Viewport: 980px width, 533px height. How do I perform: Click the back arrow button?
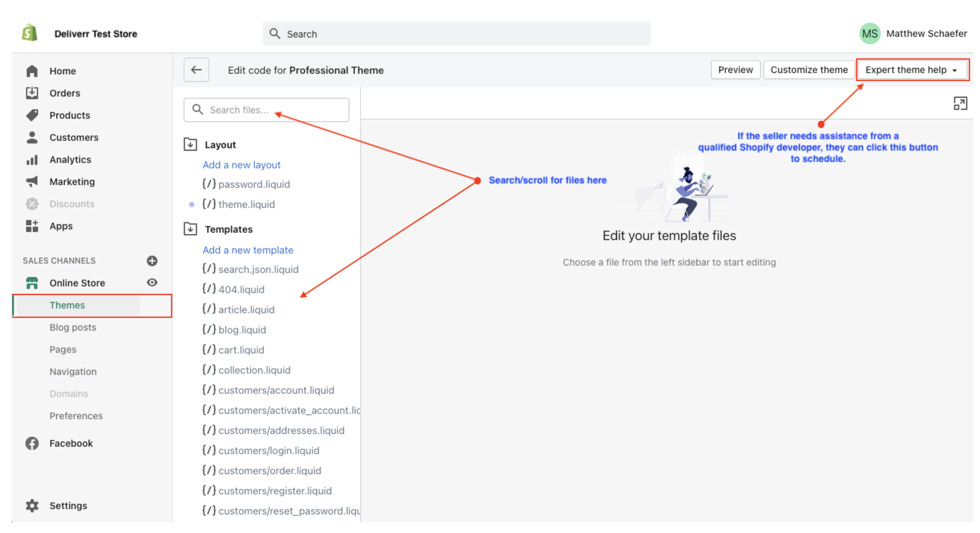point(196,70)
